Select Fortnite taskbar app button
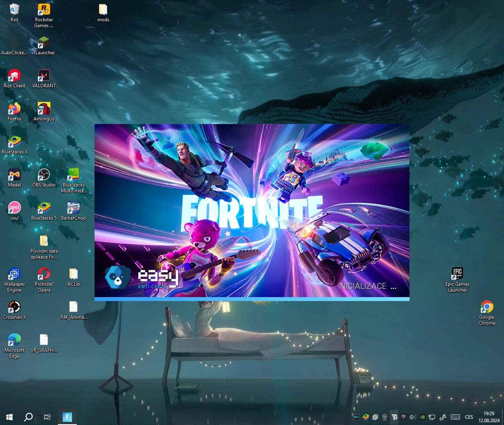Screen dimensions: 504x425 pos(67,417)
